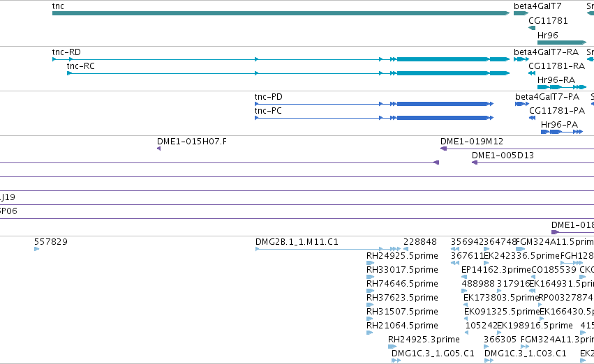Open the DME1-005D13 BAC label
Screen dimensions: 594x364
click(x=503, y=155)
